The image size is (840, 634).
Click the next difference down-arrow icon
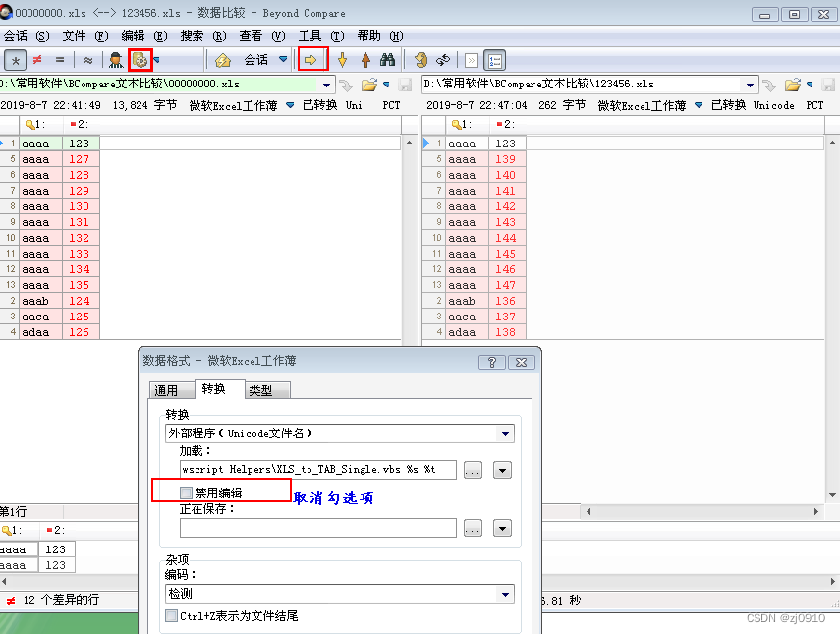339,58
